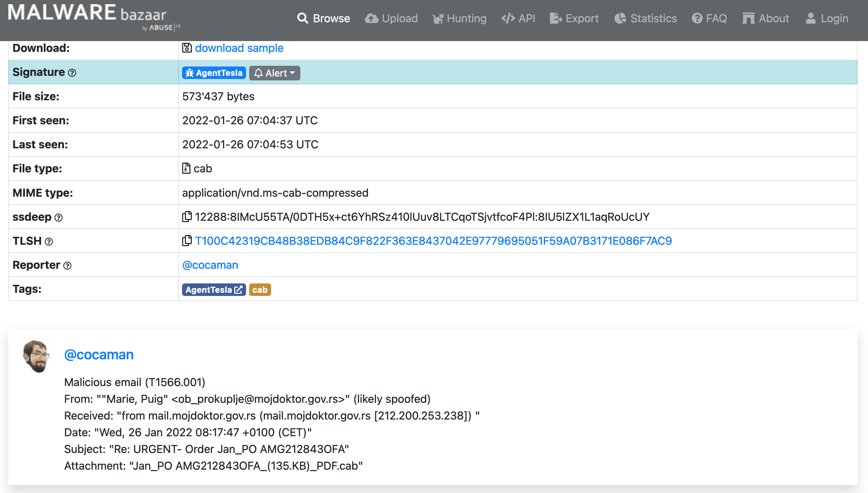Toggle the Alert notification dropdown
Screen dimensions: 868x493
tap(275, 73)
